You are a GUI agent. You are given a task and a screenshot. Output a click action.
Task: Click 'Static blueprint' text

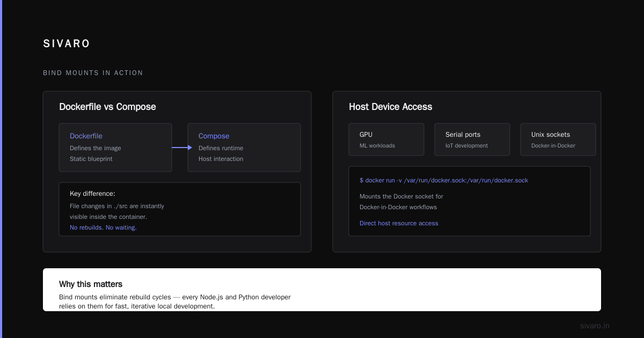91,159
